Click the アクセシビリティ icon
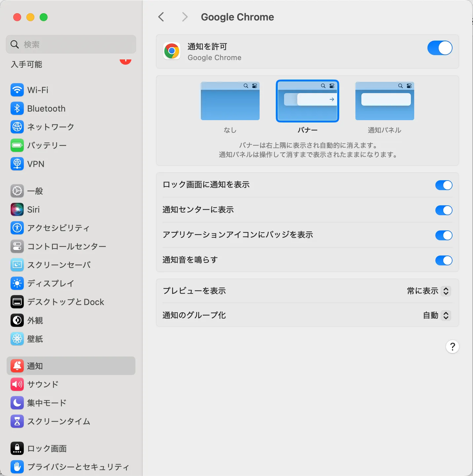The height and width of the screenshot is (476, 473). pos(17,228)
